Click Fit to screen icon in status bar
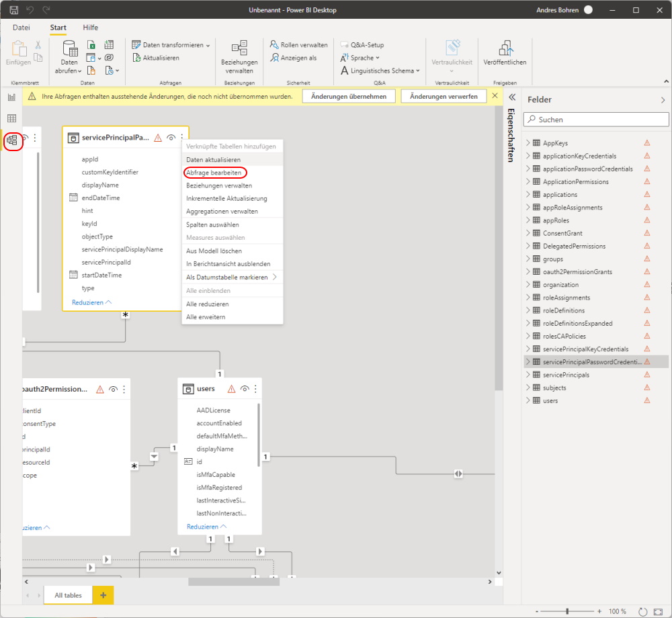This screenshot has width=672, height=618. [659, 611]
